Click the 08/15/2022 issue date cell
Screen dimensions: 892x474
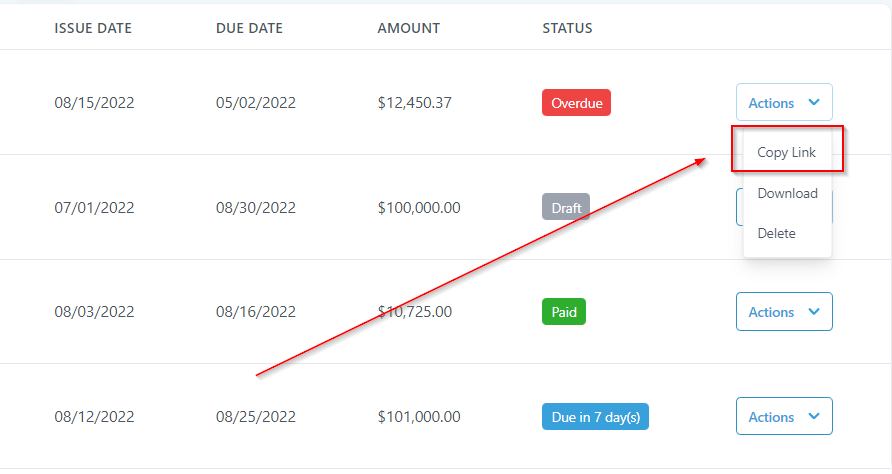coord(94,102)
